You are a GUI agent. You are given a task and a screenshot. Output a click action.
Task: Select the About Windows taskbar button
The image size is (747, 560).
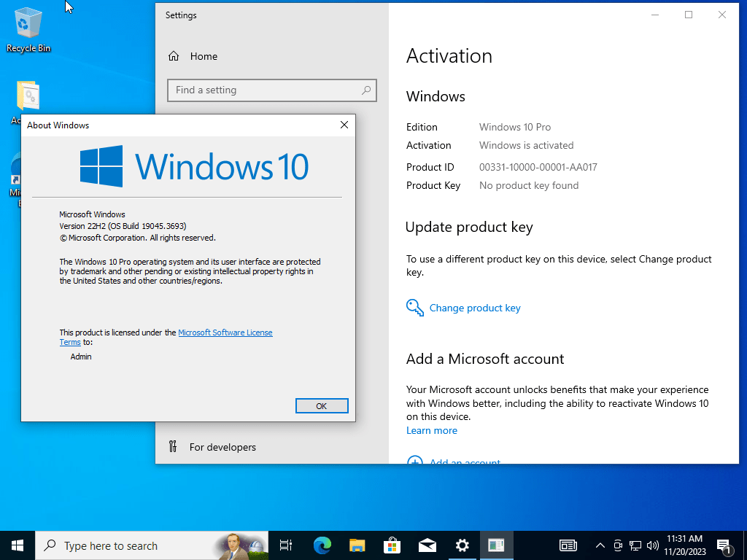[496, 545]
